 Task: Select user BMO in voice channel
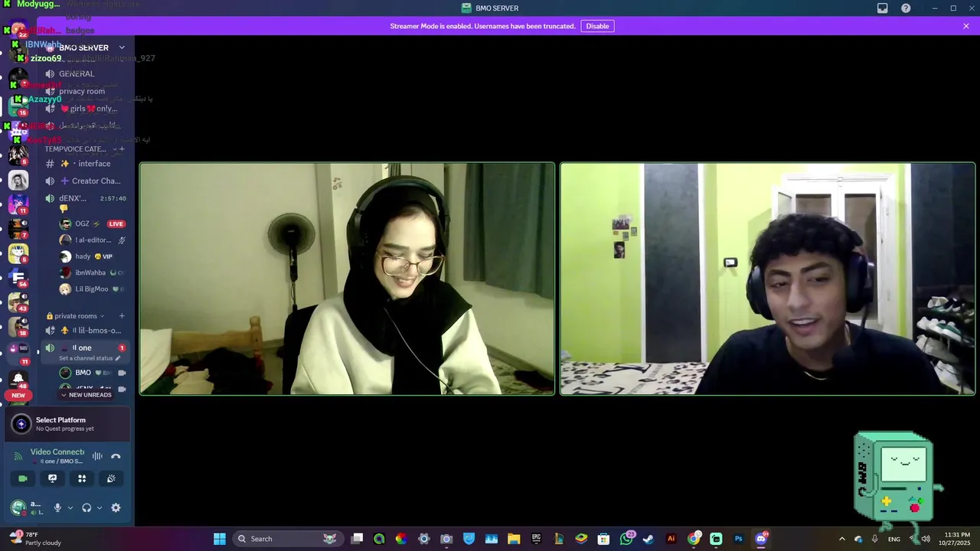pos(92,373)
